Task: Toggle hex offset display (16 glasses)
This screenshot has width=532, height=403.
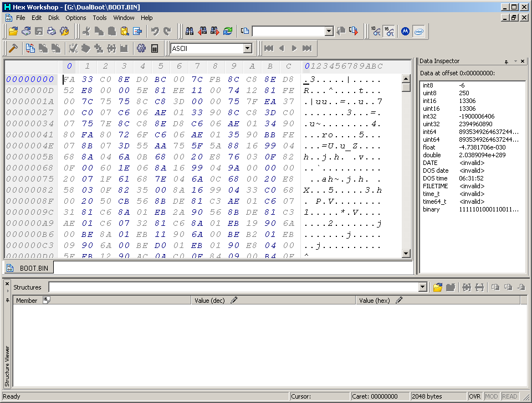Action: pos(389,31)
